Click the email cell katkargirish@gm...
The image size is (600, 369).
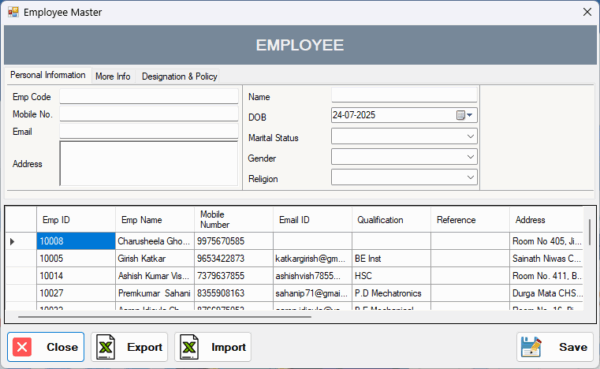pyautogui.click(x=312, y=259)
